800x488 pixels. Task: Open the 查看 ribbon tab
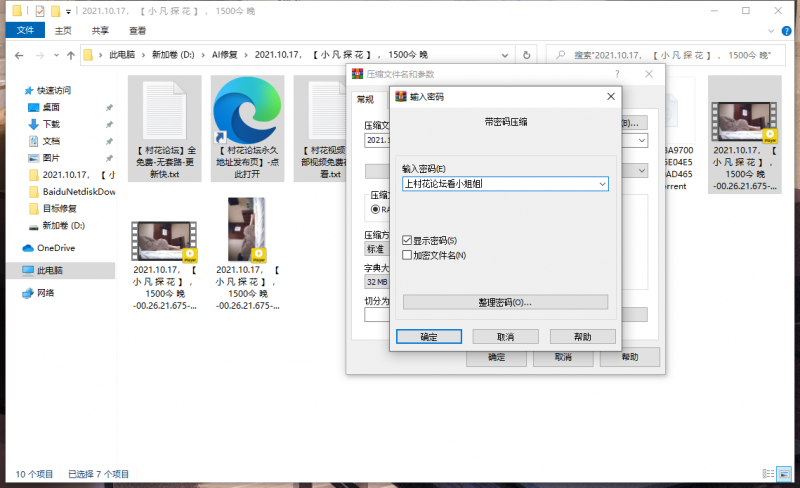coord(136,30)
